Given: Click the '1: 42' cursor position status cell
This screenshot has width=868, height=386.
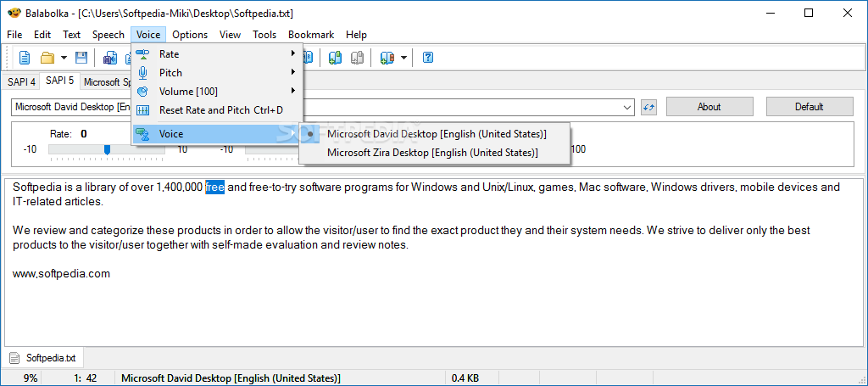Looking at the screenshot, I should (x=79, y=378).
